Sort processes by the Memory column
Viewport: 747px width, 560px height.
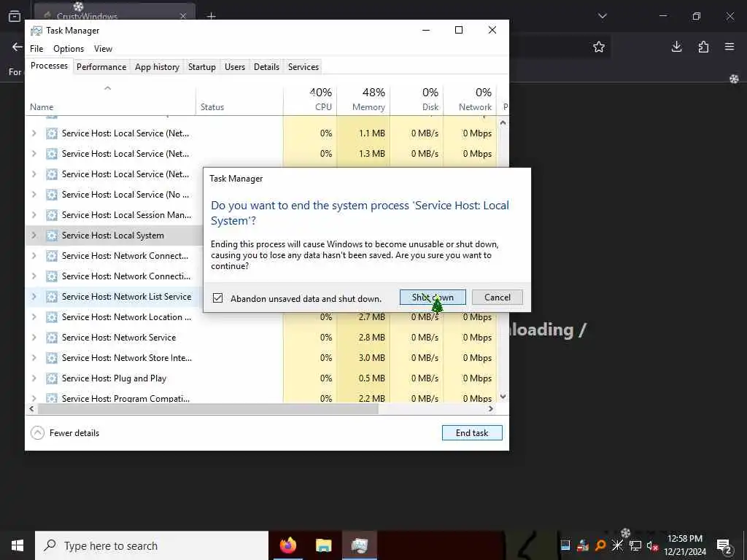click(x=363, y=99)
